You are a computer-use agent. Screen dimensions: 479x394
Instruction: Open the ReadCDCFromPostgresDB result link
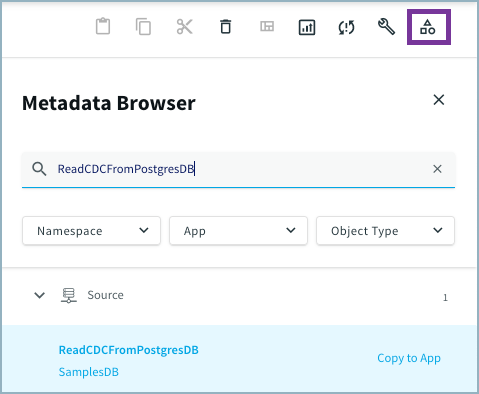(x=129, y=350)
